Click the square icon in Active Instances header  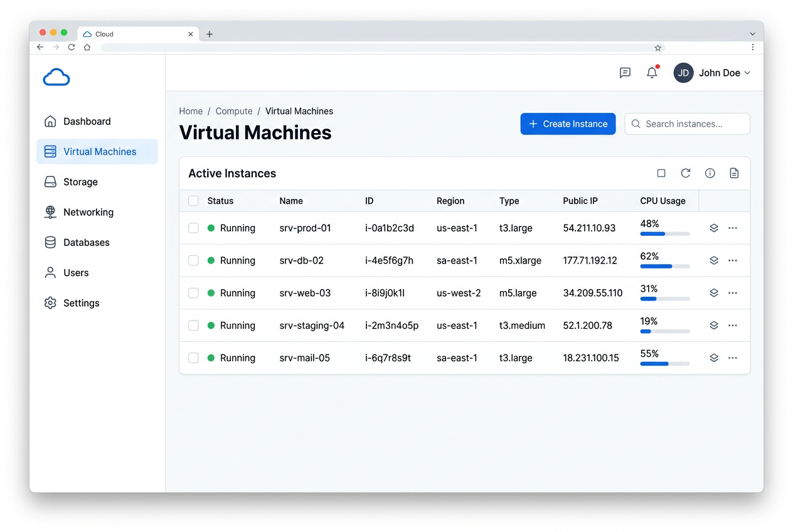661,173
